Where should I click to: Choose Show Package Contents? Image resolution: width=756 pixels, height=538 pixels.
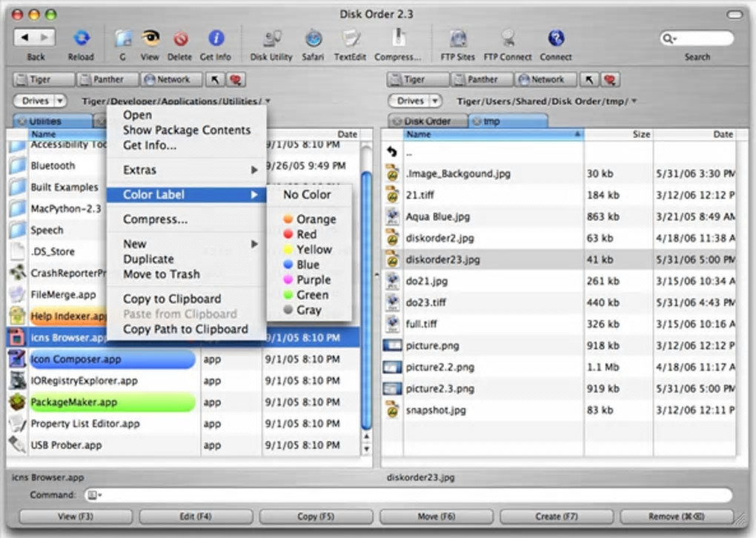click(x=186, y=130)
